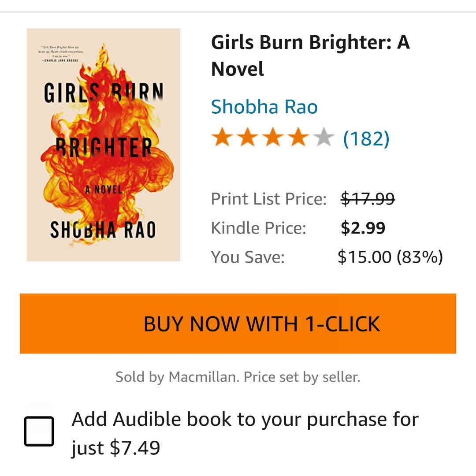Click the $15.00 (83%) savings amount

coord(390,257)
